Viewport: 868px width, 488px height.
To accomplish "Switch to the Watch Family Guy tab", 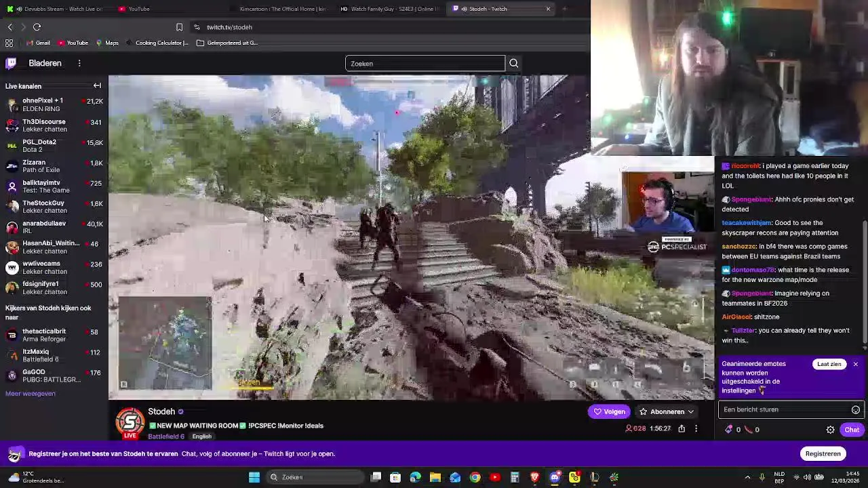I will click(x=390, y=9).
